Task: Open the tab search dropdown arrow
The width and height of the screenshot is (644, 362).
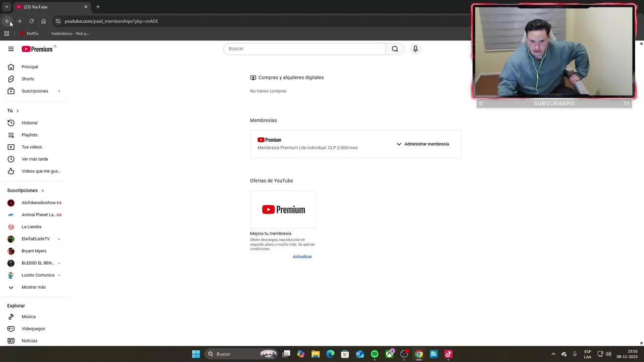Action: (7, 7)
